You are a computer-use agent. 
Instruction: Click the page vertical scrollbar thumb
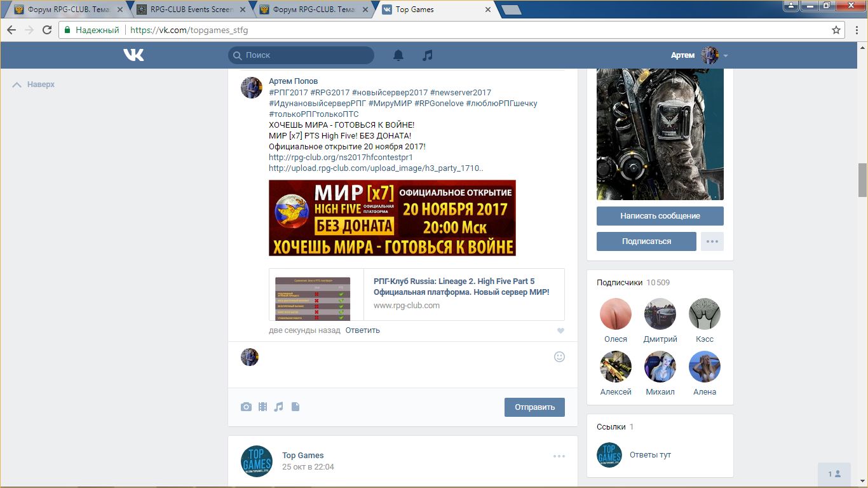pos(862,180)
